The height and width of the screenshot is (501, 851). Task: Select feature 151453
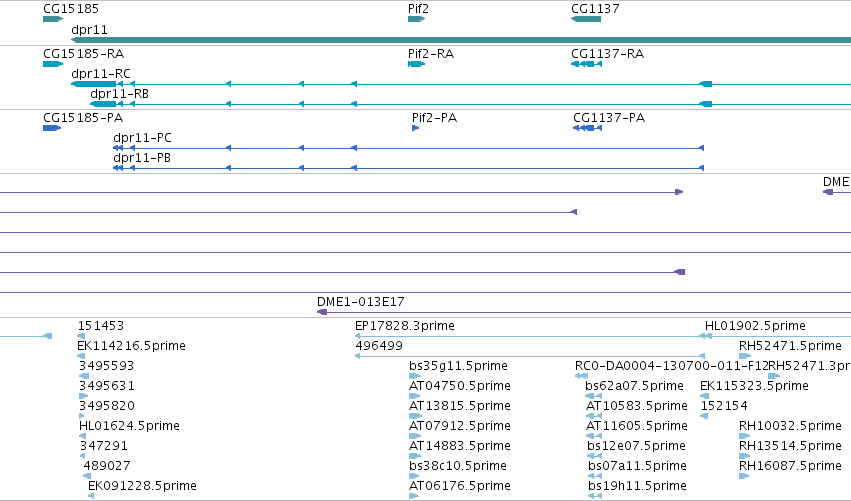point(81,336)
